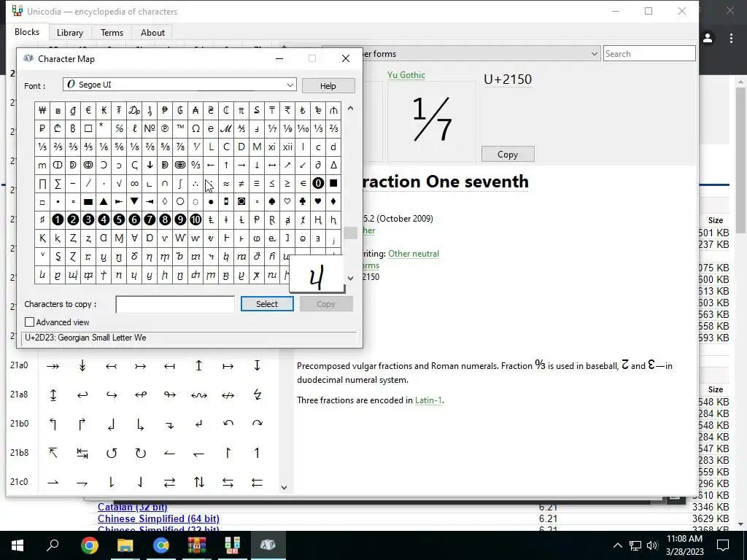Select the ≠ not-equal glyph
747x560 pixels.
(241, 183)
